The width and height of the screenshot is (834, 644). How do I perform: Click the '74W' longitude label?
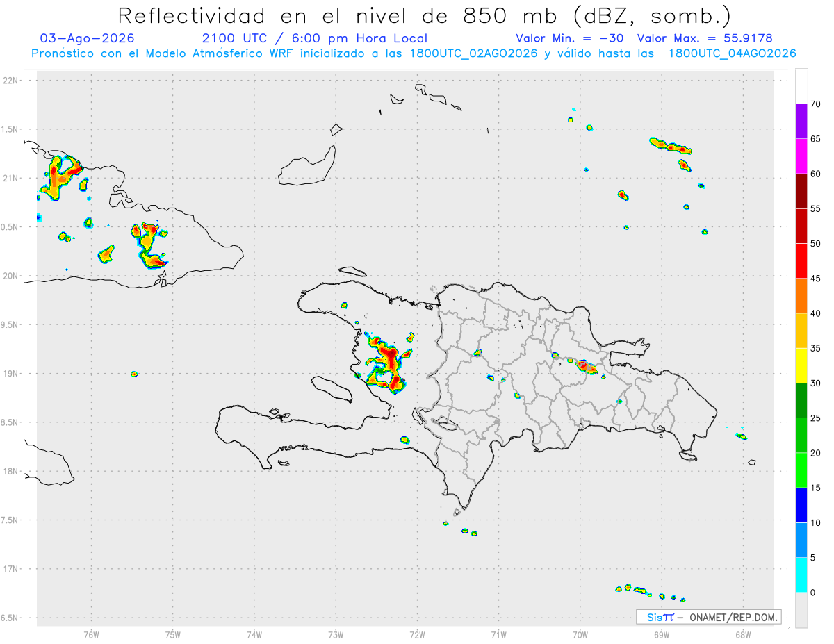click(x=254, y=634)
